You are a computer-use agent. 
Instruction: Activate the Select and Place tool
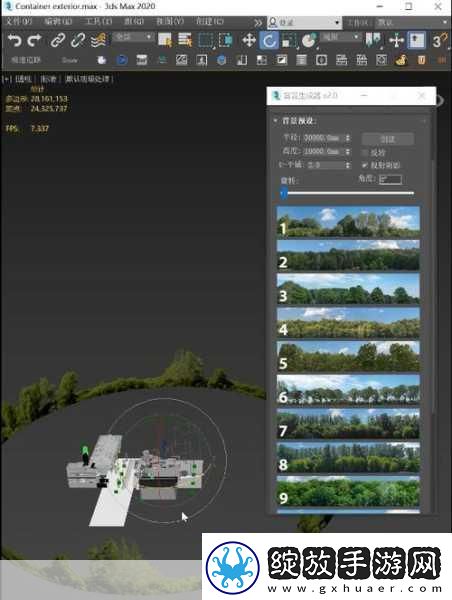point(309,40)
